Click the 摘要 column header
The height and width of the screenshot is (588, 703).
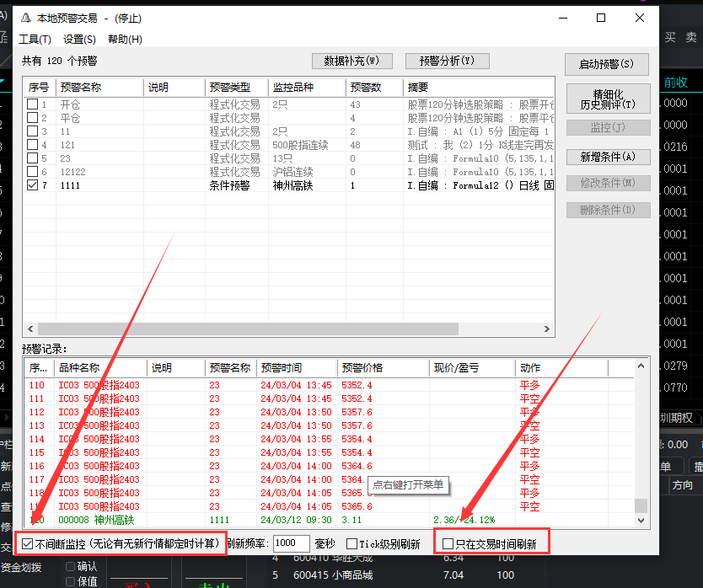[x=479, y=88]
